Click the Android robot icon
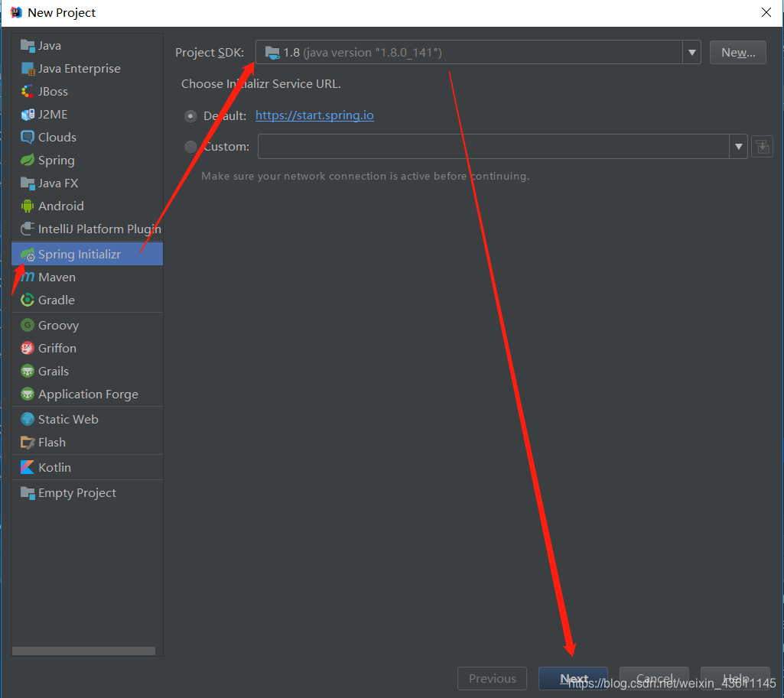784x698 pixels. 28,206
